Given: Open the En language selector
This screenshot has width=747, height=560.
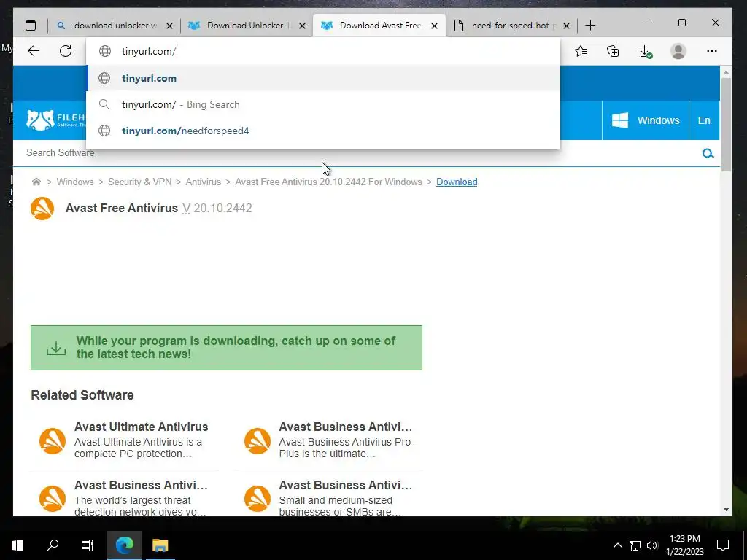Looking at the screenshot, I should click(704, 120).
